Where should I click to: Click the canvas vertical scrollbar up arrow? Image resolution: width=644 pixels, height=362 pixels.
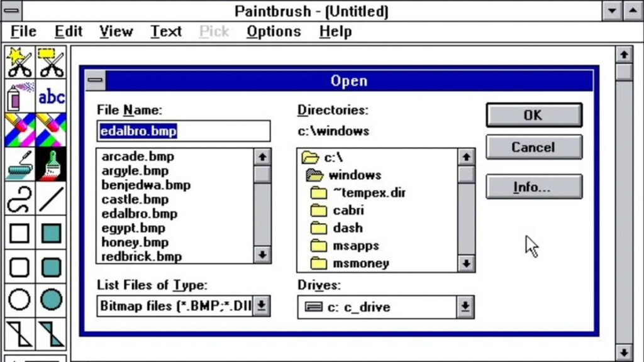(x=624, y=55)
